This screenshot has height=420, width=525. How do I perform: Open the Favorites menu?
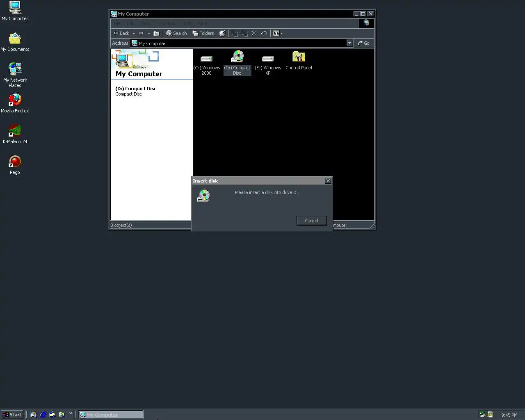coord(166,23)
